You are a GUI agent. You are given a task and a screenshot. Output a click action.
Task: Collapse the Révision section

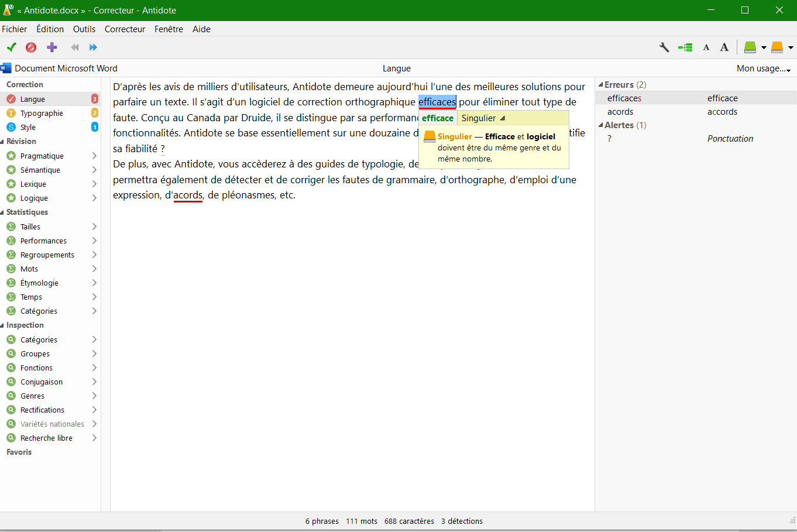[2, 142]
